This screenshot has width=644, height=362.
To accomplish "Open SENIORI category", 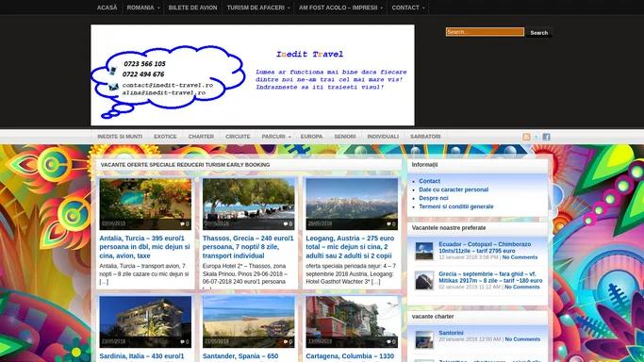I will (x=345, y=137).
